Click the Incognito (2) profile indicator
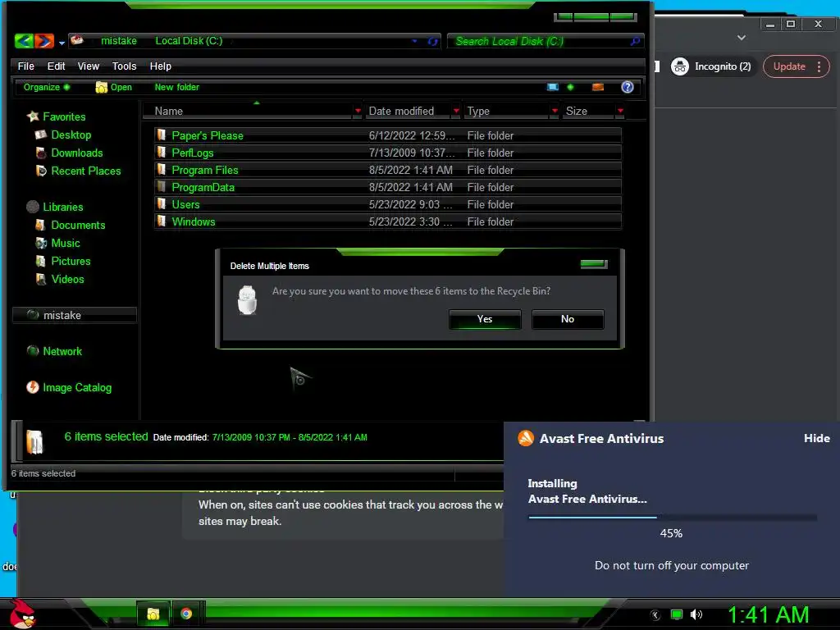840x630 pixels. (711, 66)
